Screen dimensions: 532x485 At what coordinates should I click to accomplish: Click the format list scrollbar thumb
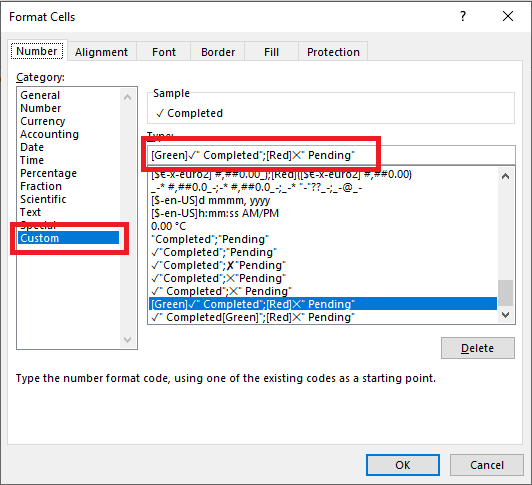(x=505, y=293)
